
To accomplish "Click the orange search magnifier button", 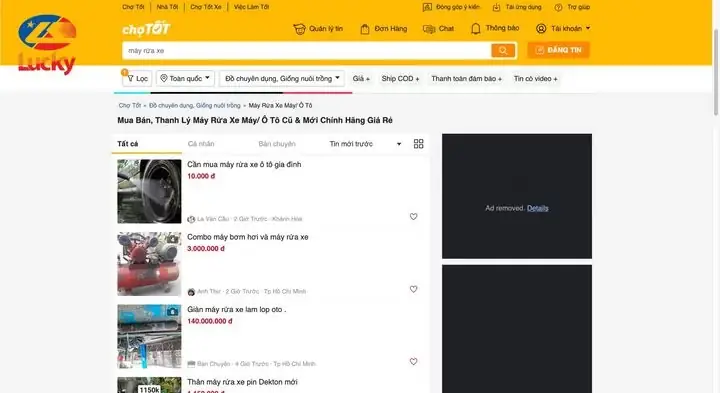I will (503, 51).
